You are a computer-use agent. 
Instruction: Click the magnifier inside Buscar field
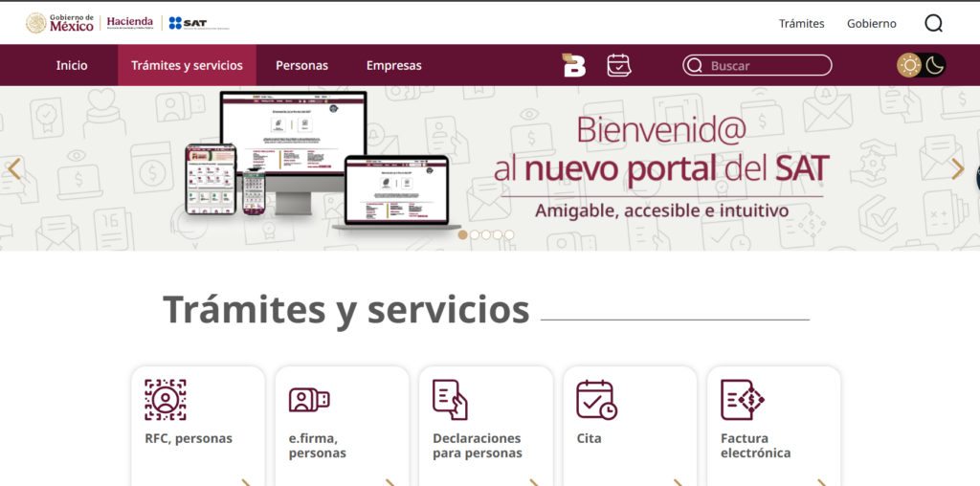[695, 65]
